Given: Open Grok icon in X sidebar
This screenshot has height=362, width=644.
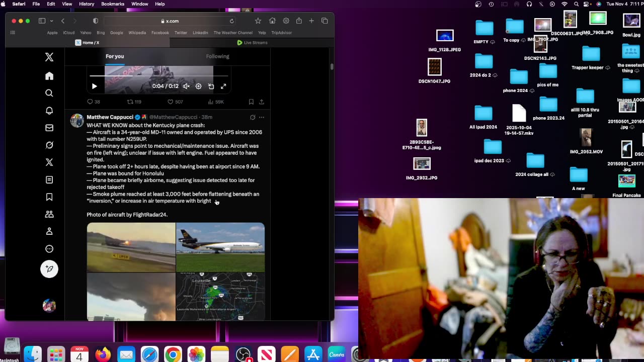Looking at the screenshot, I should 49,145.
